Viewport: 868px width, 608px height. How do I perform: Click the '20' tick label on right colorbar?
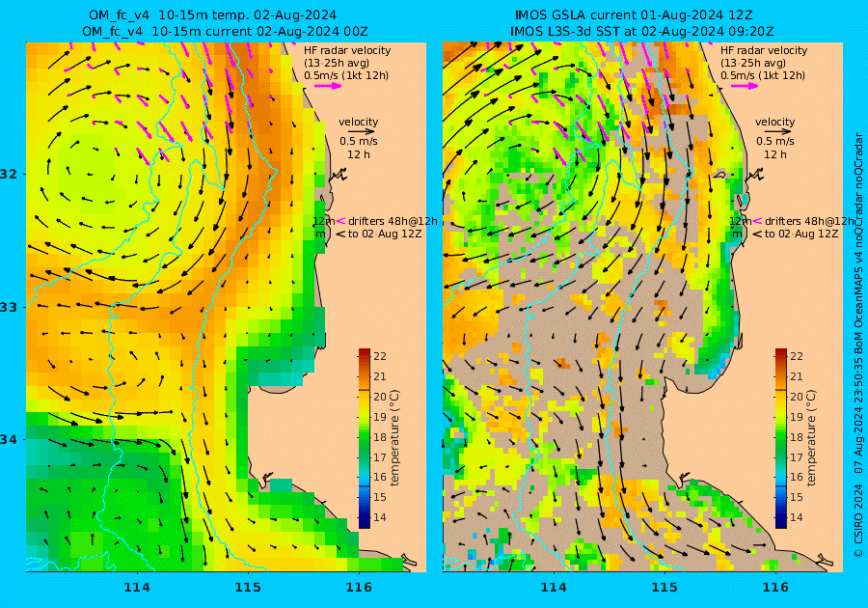tap(796, 397)
